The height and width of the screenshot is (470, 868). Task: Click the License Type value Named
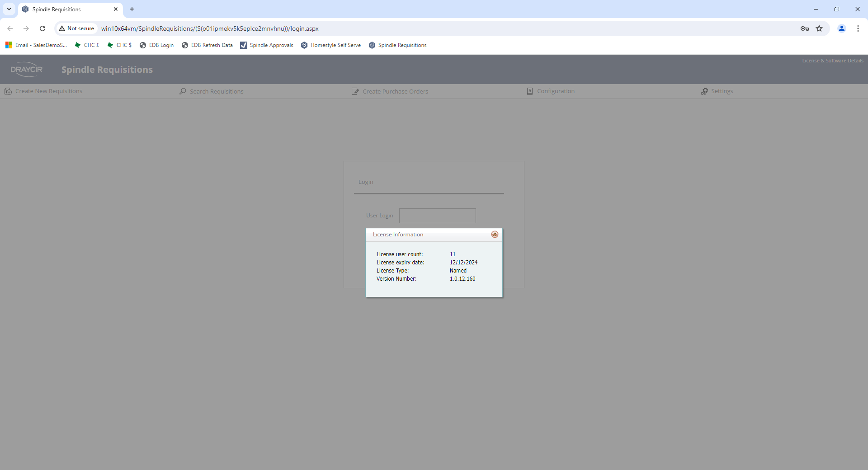click(458, 271)
